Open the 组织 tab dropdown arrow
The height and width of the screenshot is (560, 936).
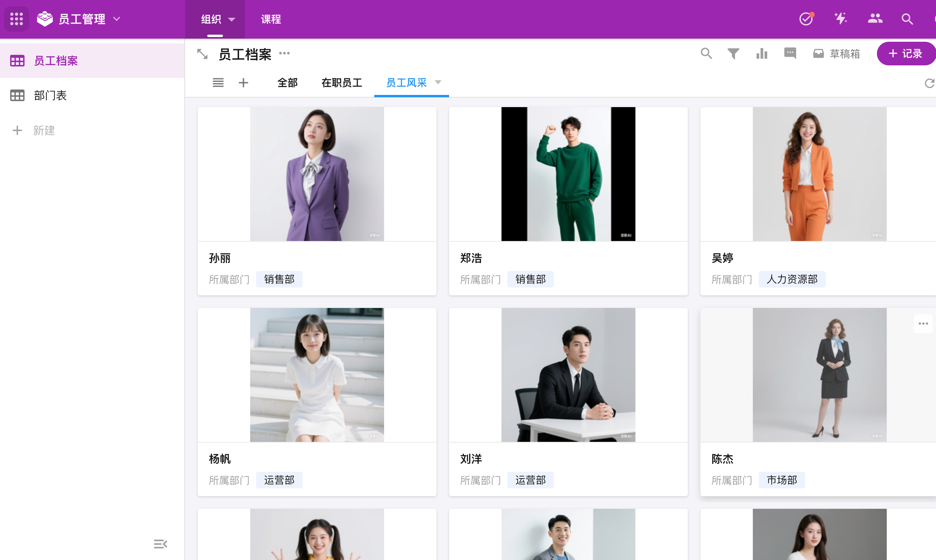tap(232, 19)
